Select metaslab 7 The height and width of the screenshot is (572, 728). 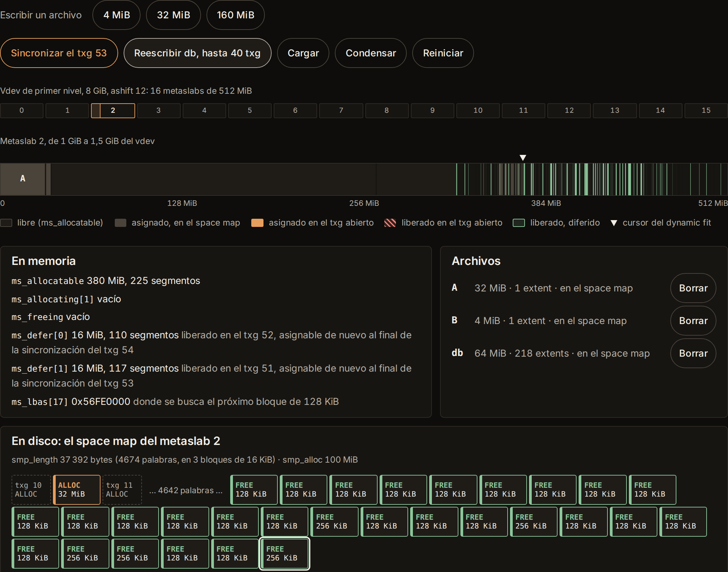341,110
